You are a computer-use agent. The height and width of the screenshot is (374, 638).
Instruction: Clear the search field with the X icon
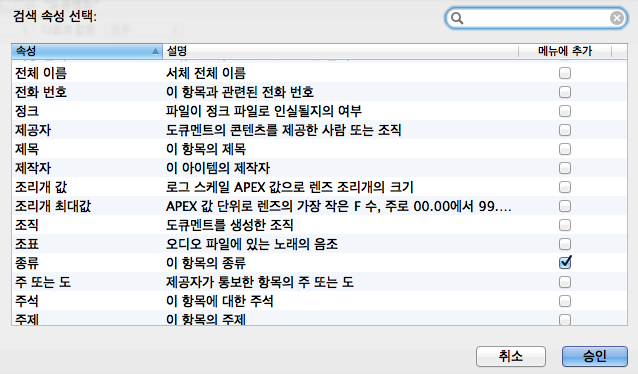coord(617,18)
